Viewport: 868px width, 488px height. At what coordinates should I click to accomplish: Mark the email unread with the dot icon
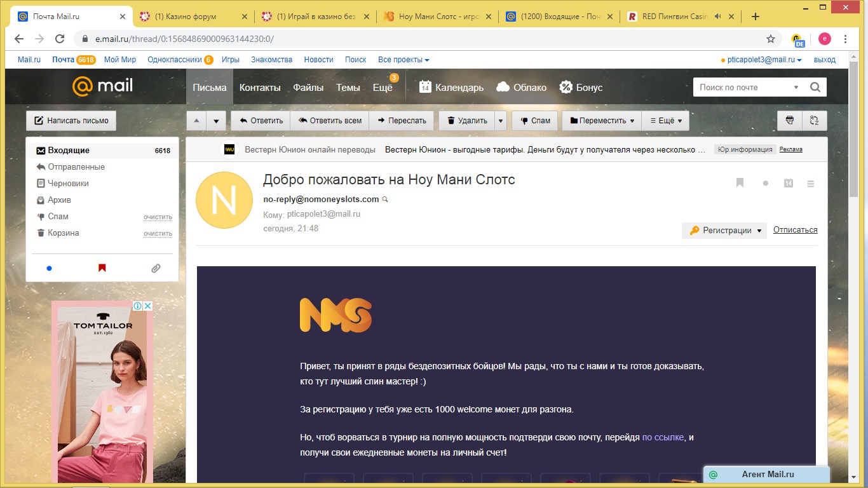(766, 184)
